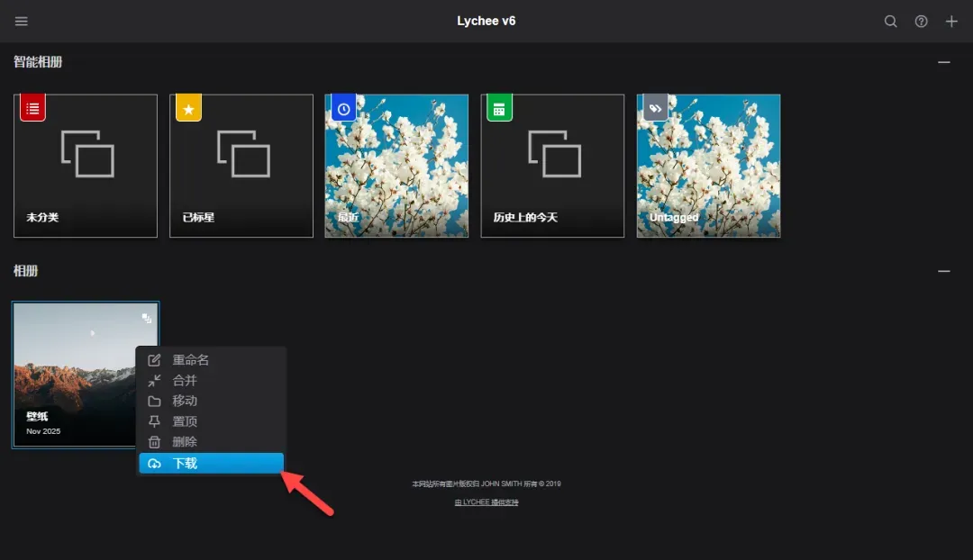This screenshot has height=560, width=973.
Task: Select 重命名 from the context menu
Action: (x=190, y=360)
